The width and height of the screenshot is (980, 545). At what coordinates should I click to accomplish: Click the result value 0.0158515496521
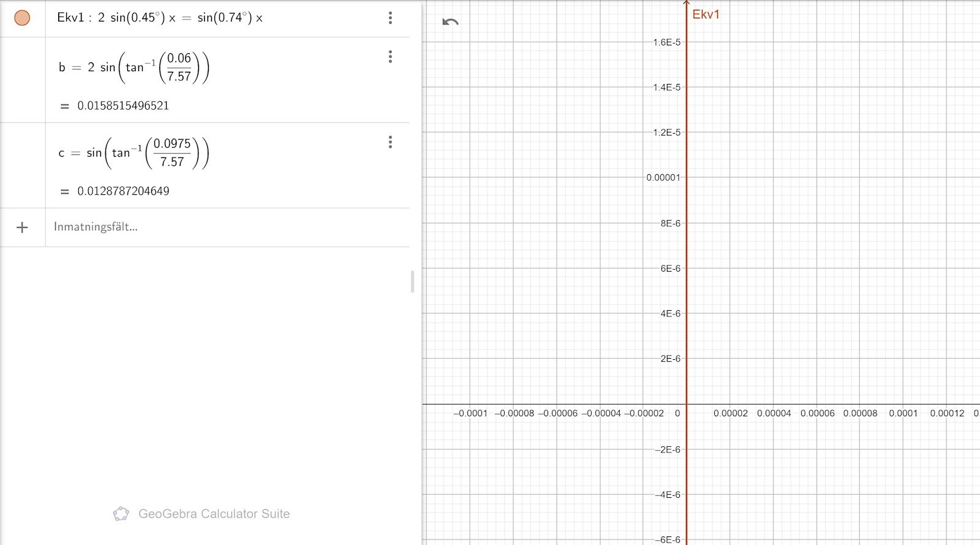click(123, 105)
